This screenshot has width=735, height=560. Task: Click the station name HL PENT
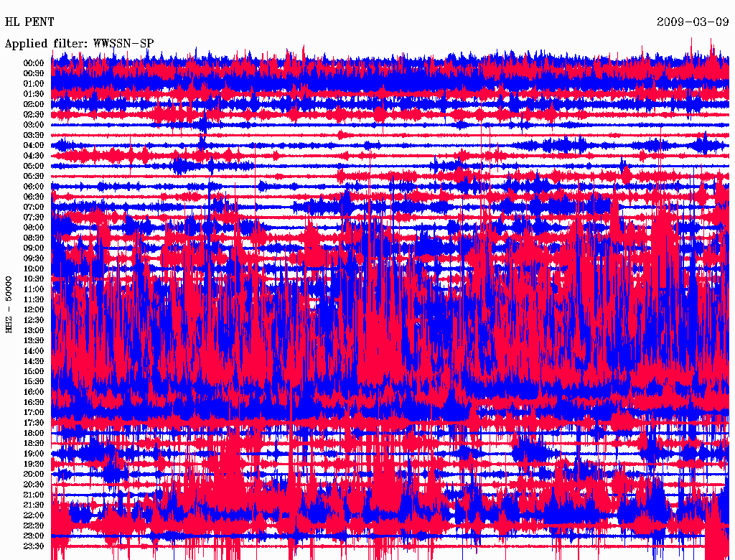(x=29, y=22)
